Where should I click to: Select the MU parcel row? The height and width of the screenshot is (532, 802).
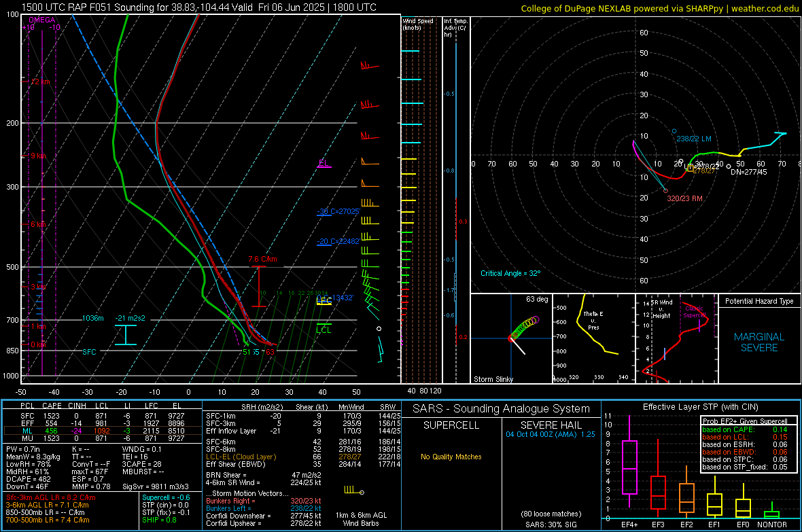tap(103, 438)
